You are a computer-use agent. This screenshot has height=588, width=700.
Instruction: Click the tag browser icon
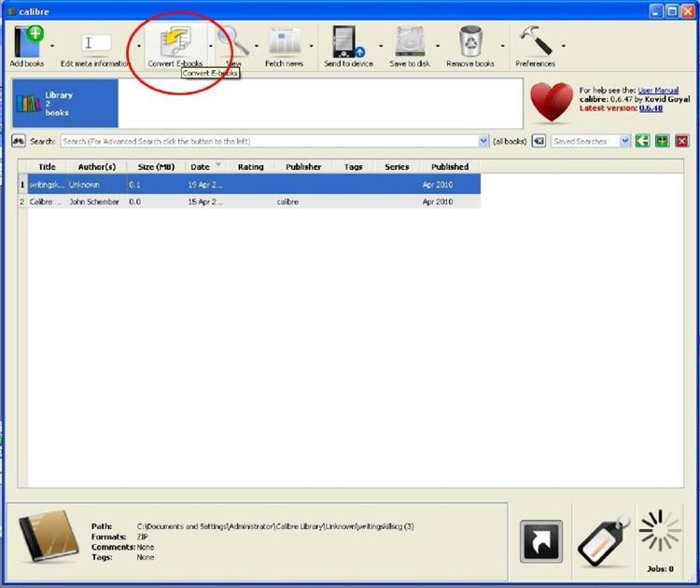(603, 541)
